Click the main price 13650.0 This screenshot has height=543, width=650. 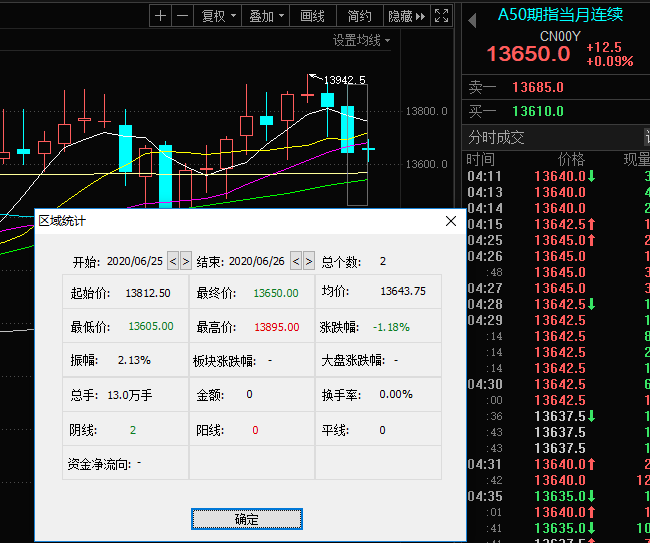[529, 54]
